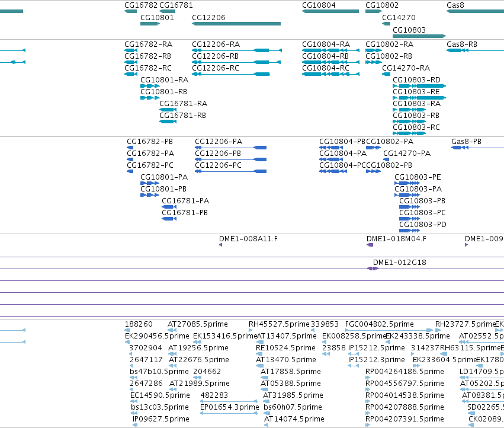Click the CG10802 gene label
504x428 pixels.
click(x=382, y=5)
